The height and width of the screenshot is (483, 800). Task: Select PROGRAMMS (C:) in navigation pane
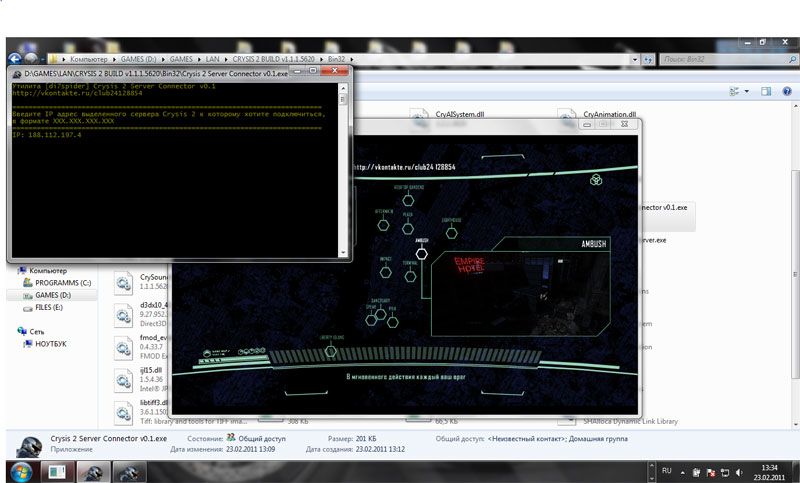click(62, 283)
